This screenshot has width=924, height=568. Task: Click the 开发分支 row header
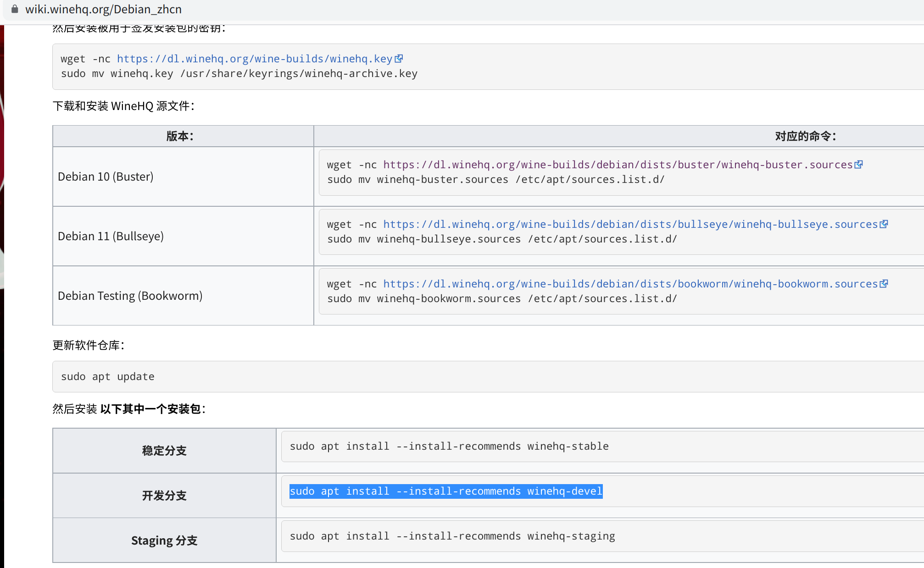(x=164, y=496)
